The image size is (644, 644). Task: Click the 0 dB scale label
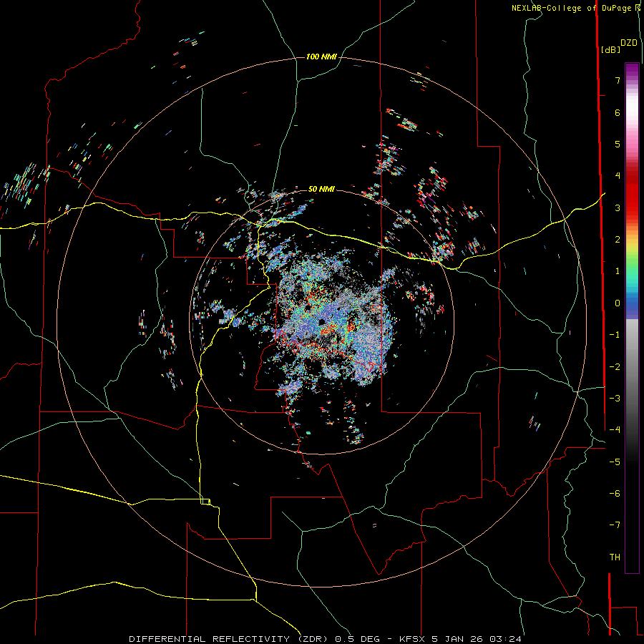(x=618, y=303)
